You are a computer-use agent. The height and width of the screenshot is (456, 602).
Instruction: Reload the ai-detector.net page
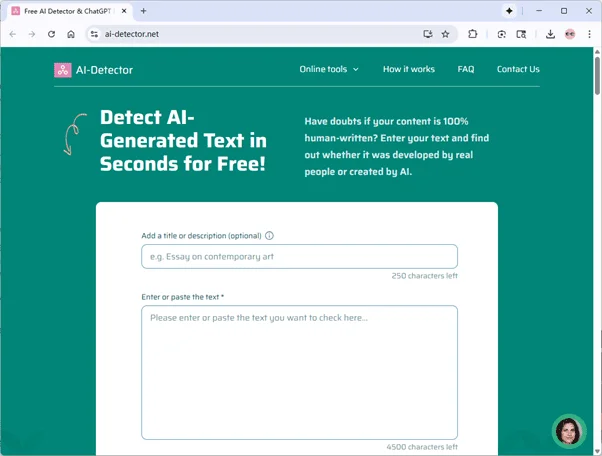point(51,34)
